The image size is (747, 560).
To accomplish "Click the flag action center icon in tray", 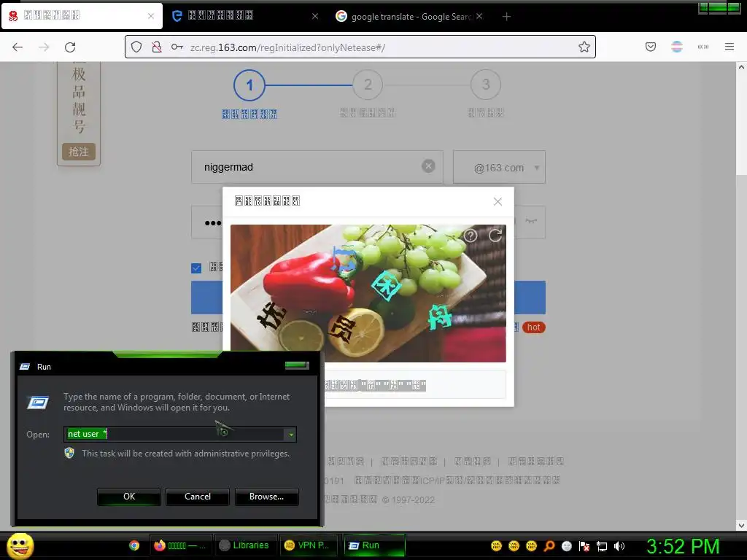I will coord(584,546).
